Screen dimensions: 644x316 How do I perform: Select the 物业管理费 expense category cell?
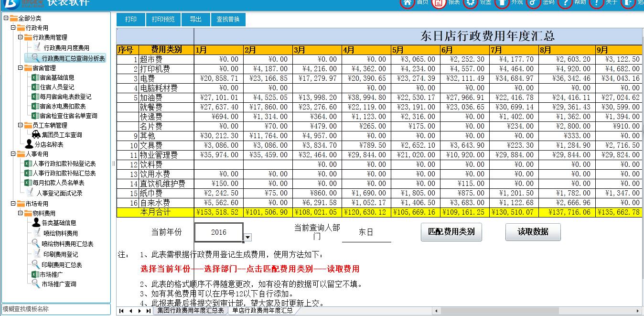coord(166,155)
